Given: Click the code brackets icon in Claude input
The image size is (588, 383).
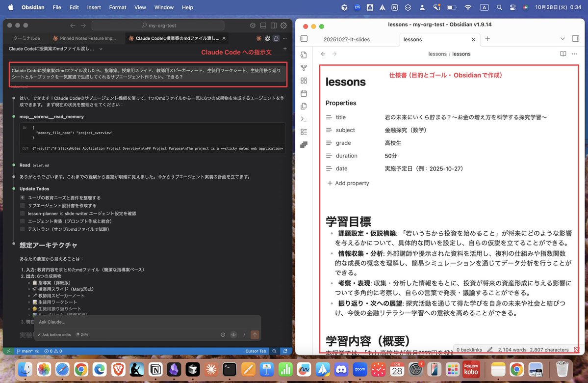Looking at the screenshot, I should pyautogui.click(x=233, y=334).
